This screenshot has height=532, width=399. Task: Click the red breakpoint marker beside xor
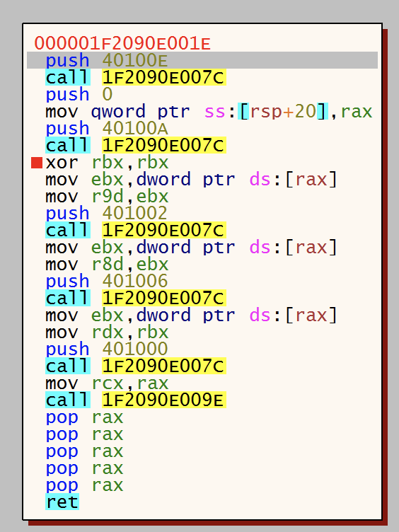(x=36, y=163)
